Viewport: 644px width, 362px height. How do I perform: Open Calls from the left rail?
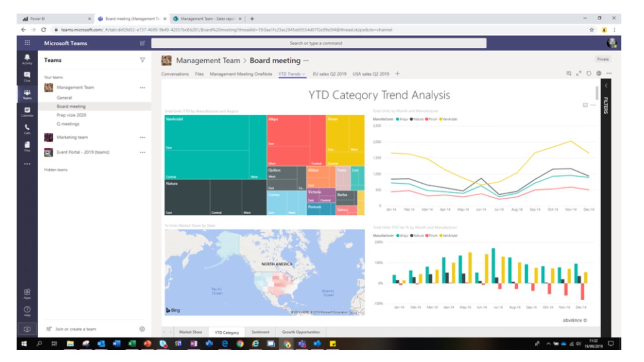27,129
